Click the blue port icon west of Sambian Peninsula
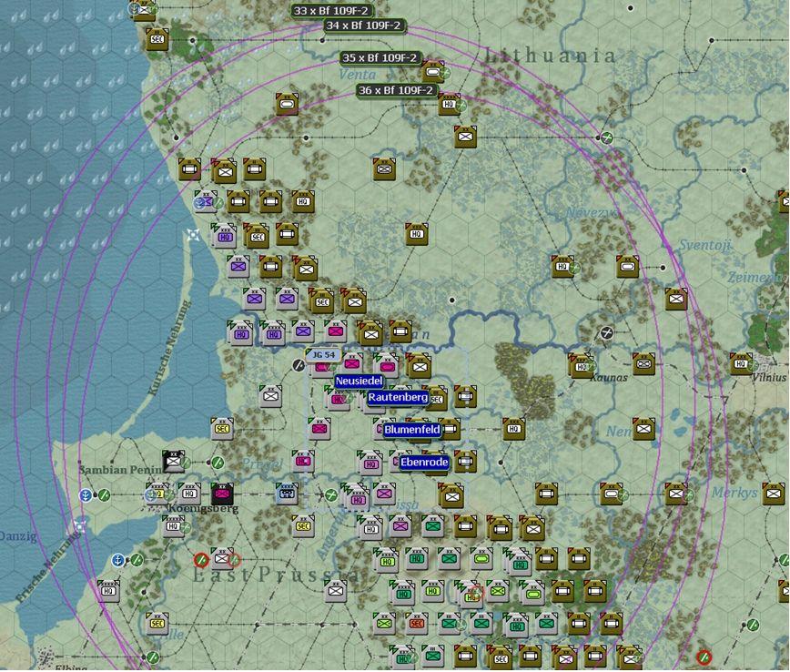Image resolution: width=790 pixels, height=672 pixels. tap(86, 495)
